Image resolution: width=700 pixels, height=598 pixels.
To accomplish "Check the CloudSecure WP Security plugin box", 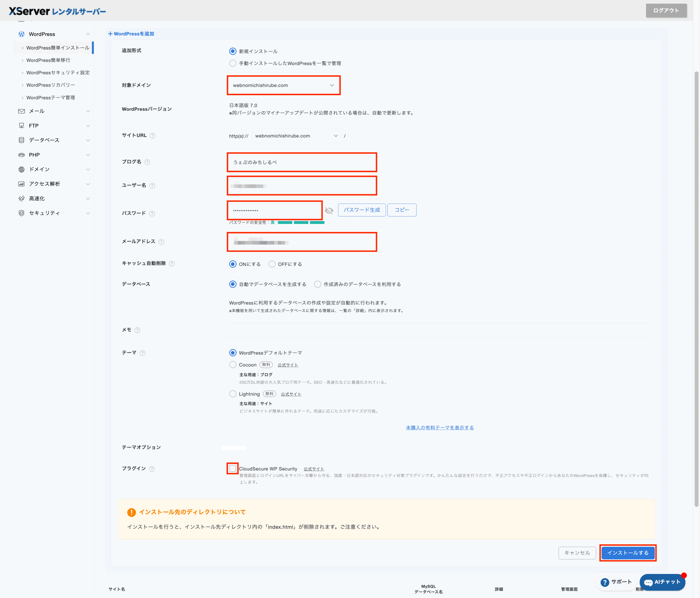I will (233, 468).
